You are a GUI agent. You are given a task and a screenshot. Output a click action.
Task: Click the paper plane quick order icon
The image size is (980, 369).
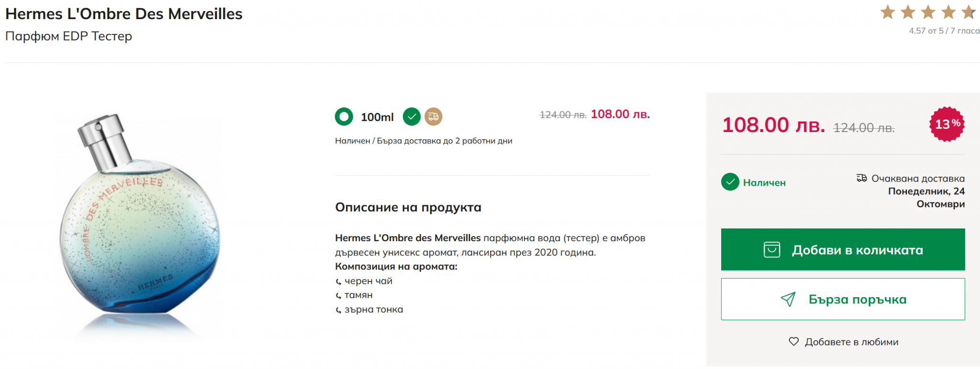pyautogui.click(x=788, y=299)
